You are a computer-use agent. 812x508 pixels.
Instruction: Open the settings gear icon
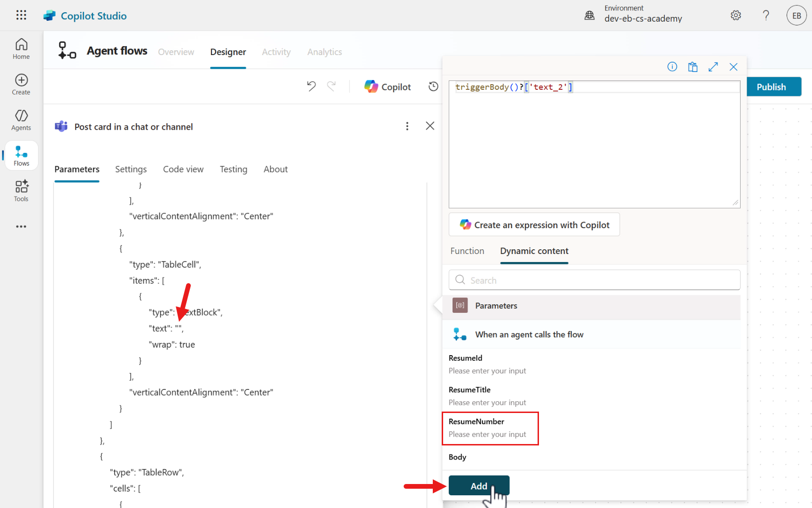pyautogui.click(x=736, y=16)
